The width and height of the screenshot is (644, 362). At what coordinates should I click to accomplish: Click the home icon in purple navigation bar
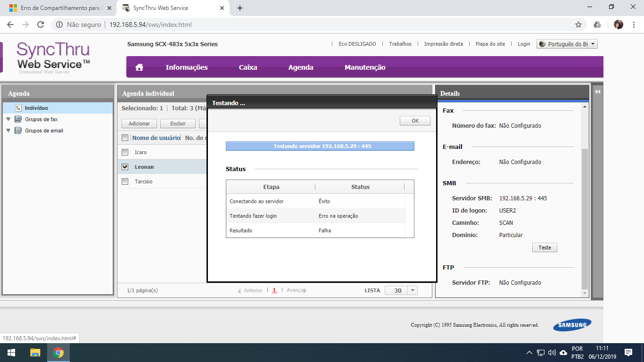point(139,67)
